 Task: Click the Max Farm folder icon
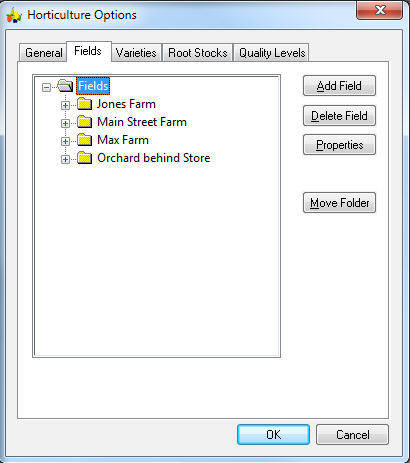(85, 140)
